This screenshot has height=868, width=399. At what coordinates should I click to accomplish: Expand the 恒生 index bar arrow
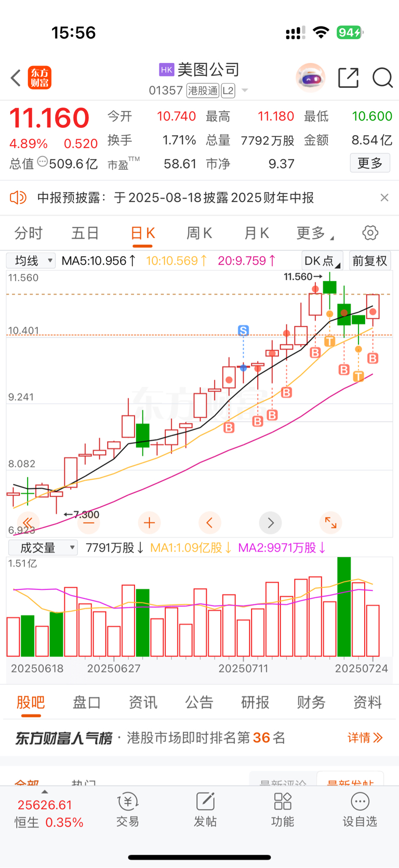coord(44,792)
